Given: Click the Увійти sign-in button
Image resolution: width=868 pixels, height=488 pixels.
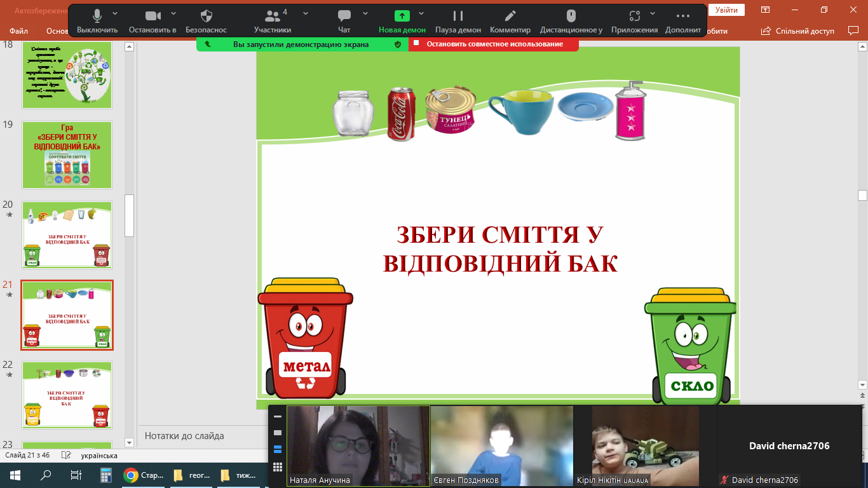Looking at the screenshot, I should (x=726, y=10).
